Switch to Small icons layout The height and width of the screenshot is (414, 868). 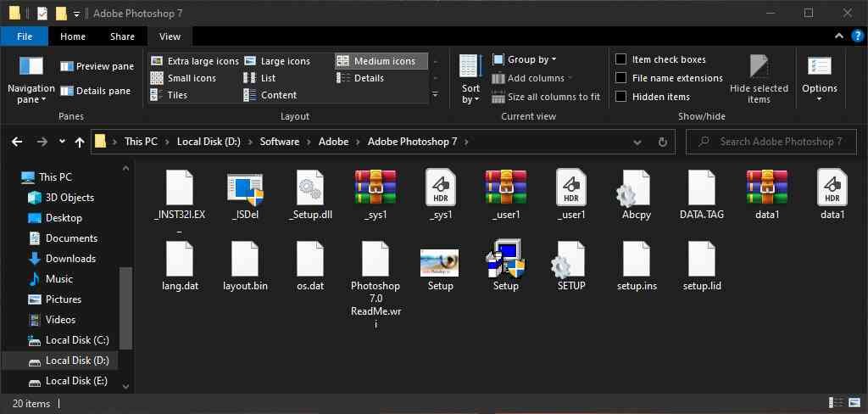183,78
